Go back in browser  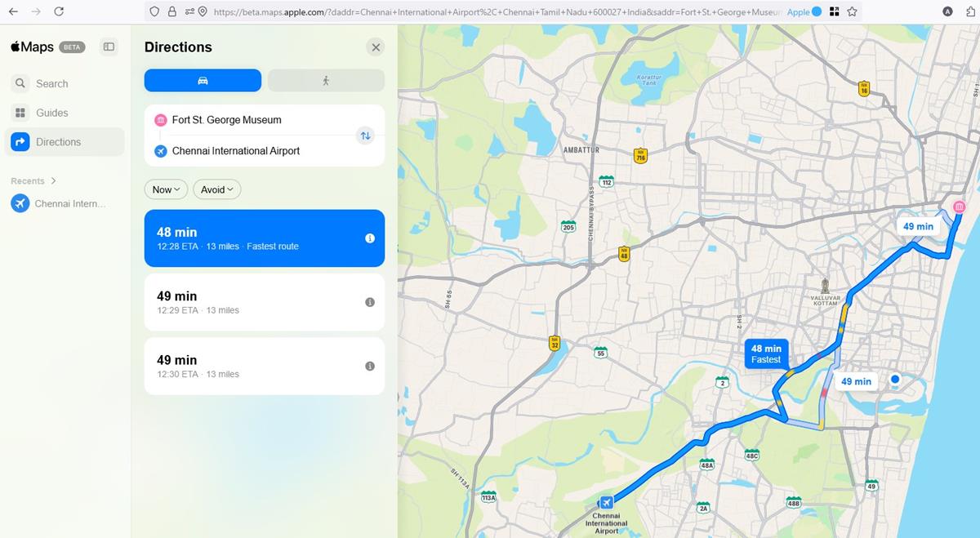pyautogui.click(x=13, y=11)
